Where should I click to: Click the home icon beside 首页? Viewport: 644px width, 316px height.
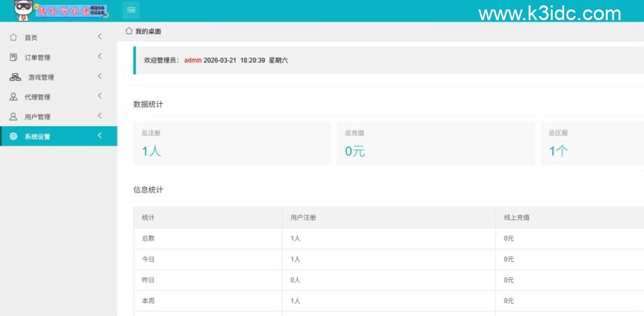(x=13, y=38)
